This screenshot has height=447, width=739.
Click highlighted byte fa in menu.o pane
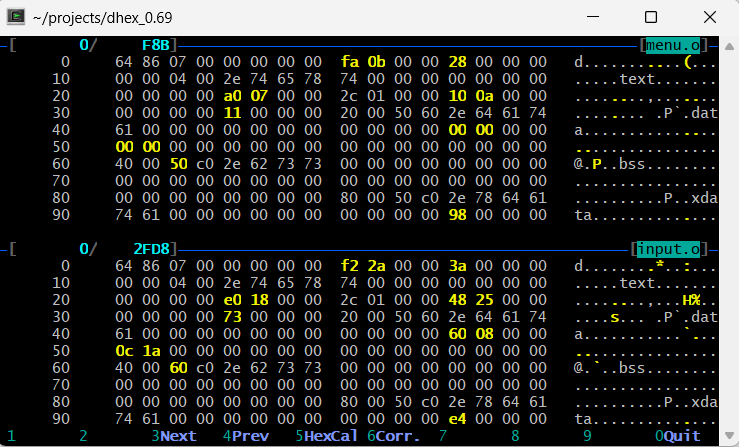350,62
